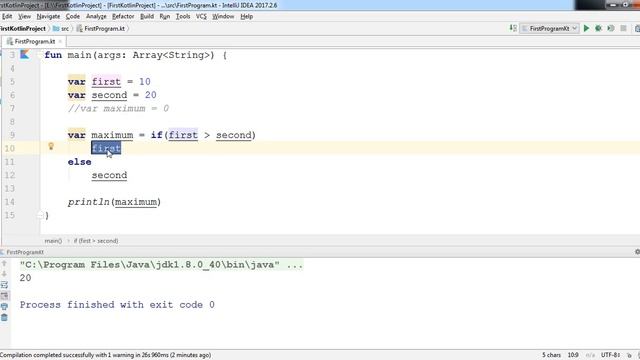
Task: Open the Build menu
Action: coord(147,16)
